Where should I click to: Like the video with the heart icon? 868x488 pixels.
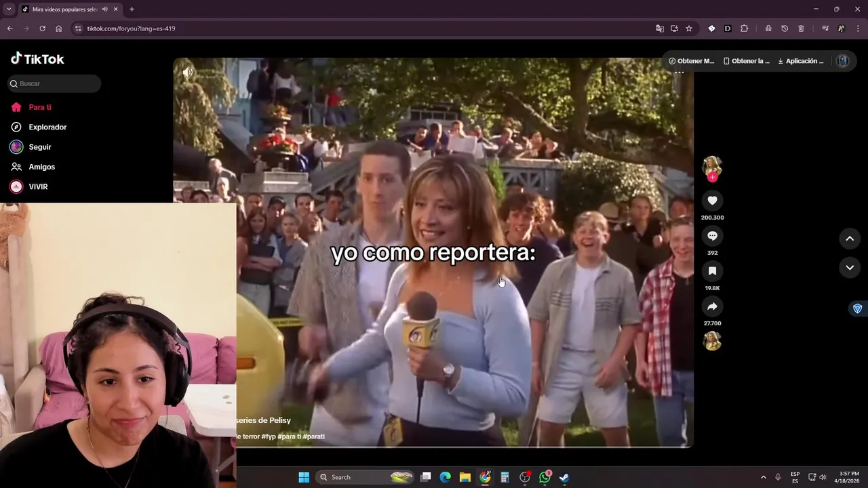712,201
